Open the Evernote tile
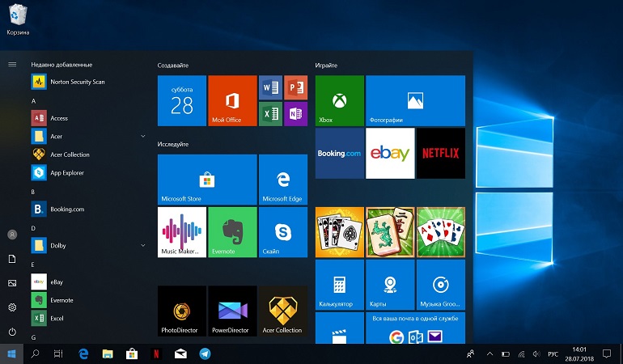Image resolution: width=623 pixels, height=364 pixels. tap(232, 232)
